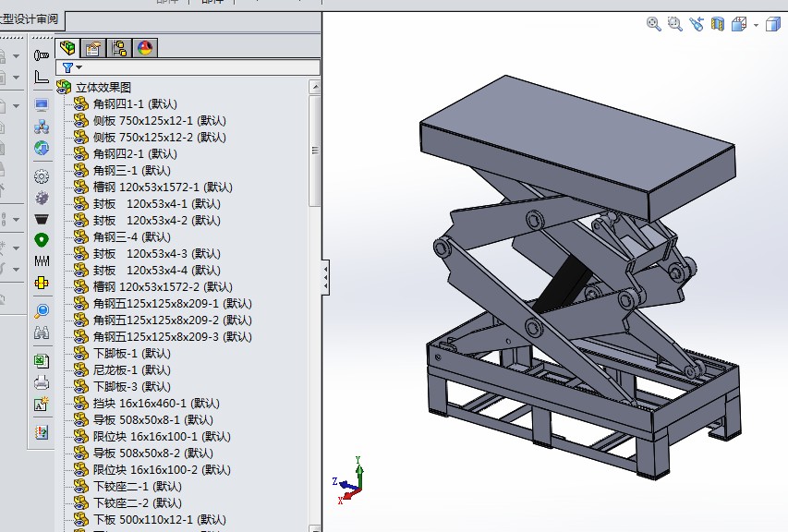Select component 侧板 750x125x12-1
The height and width of the screenshot is (532, 788).
159,121
